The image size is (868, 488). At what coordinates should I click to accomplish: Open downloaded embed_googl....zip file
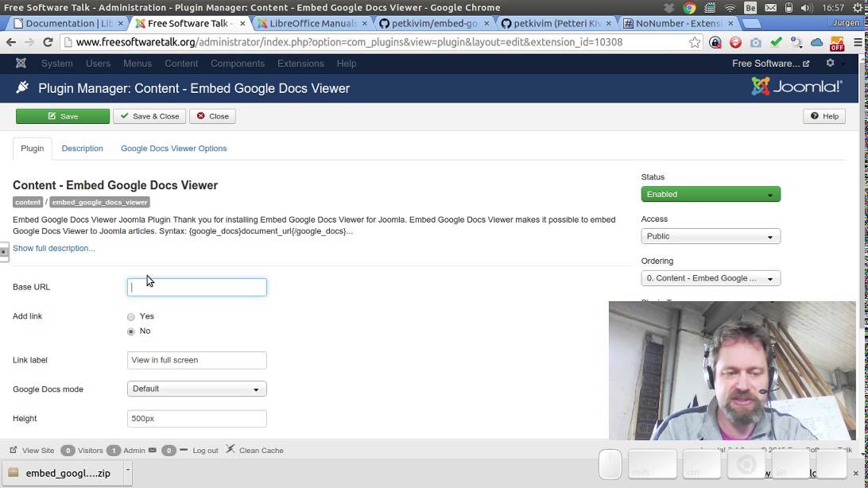tap(62, 473)
